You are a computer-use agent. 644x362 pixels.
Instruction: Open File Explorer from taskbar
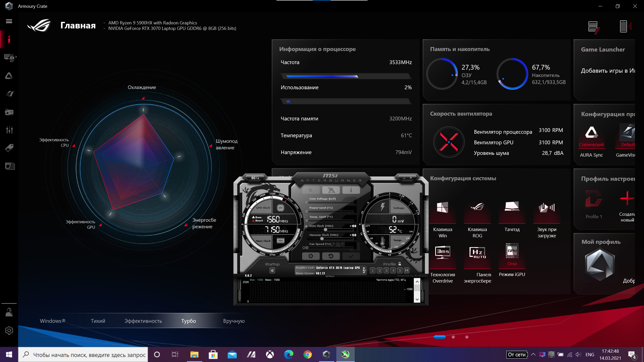tap(194, 354)
